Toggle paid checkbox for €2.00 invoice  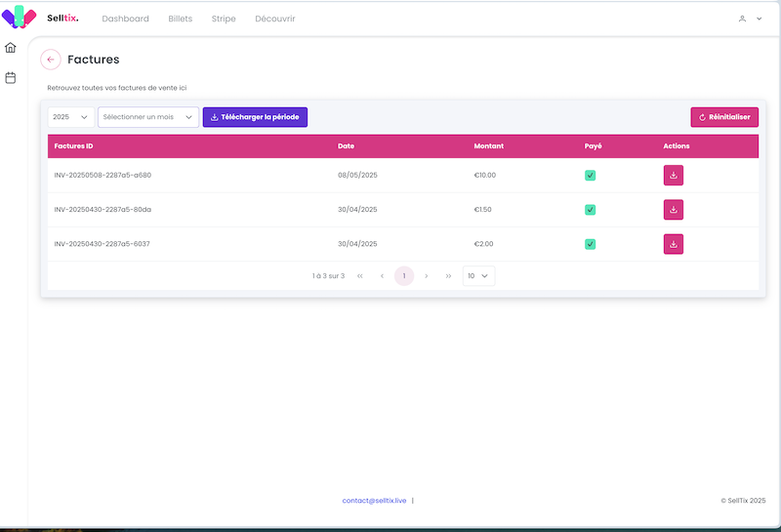click(590, 244)
